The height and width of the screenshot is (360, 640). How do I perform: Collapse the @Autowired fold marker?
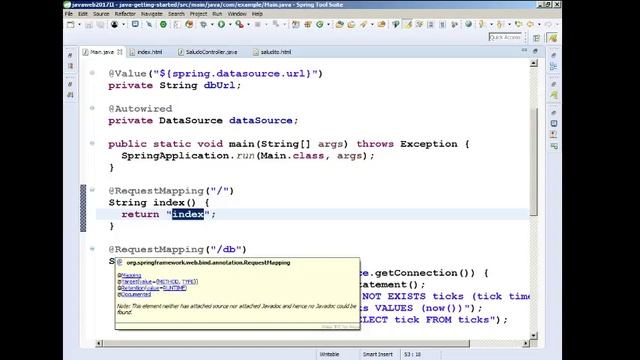[92, 108]
